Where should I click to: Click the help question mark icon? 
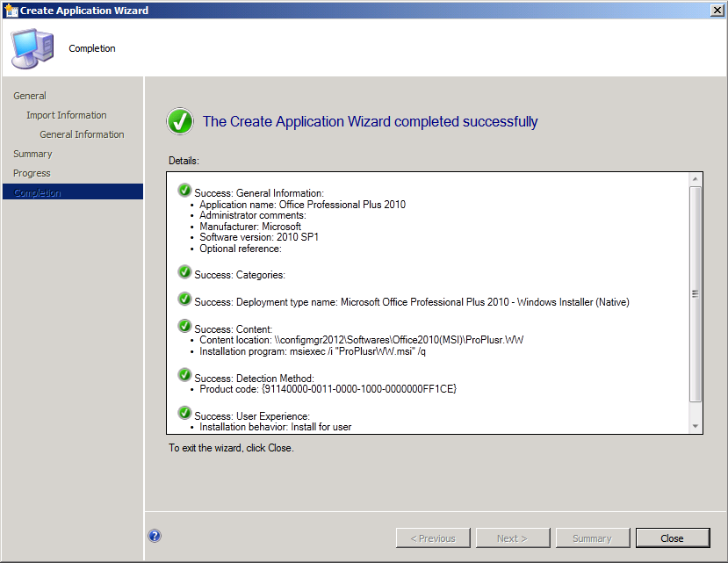[x=155, y=536]
